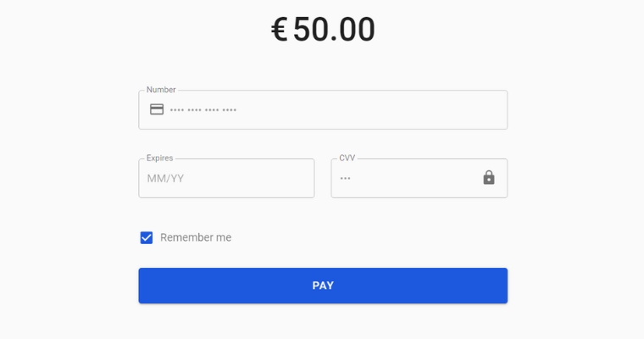Click the 50.00 numeric amount
Image resolution: width=644 pixels, height=339 pixels.
click(335, 30)
